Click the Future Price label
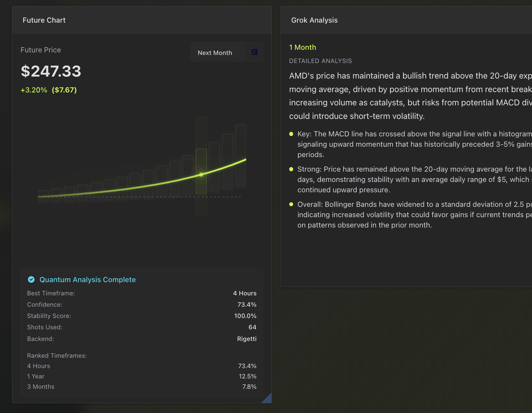 [41, 50]
